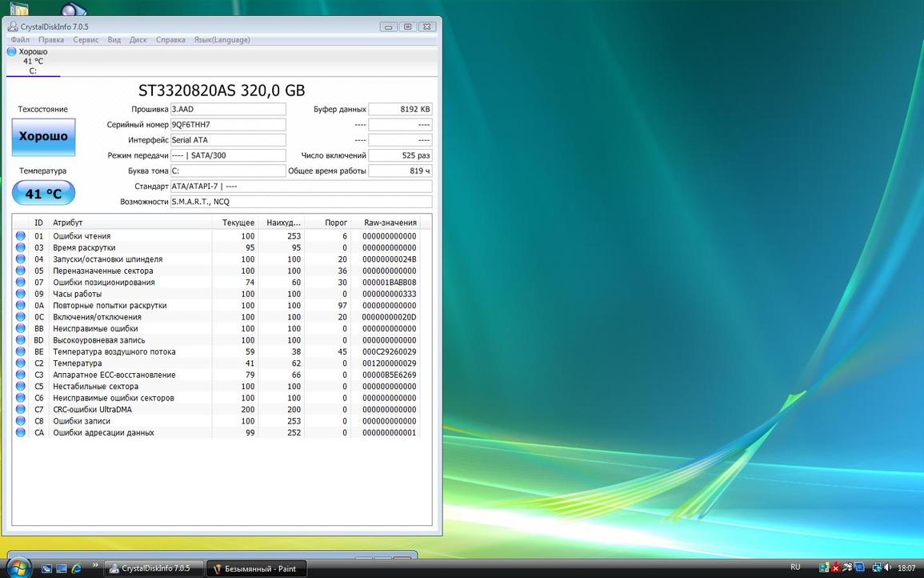Click the Текущее column header
The height and width of the screenshot is (578, 924).
point(235,223)
